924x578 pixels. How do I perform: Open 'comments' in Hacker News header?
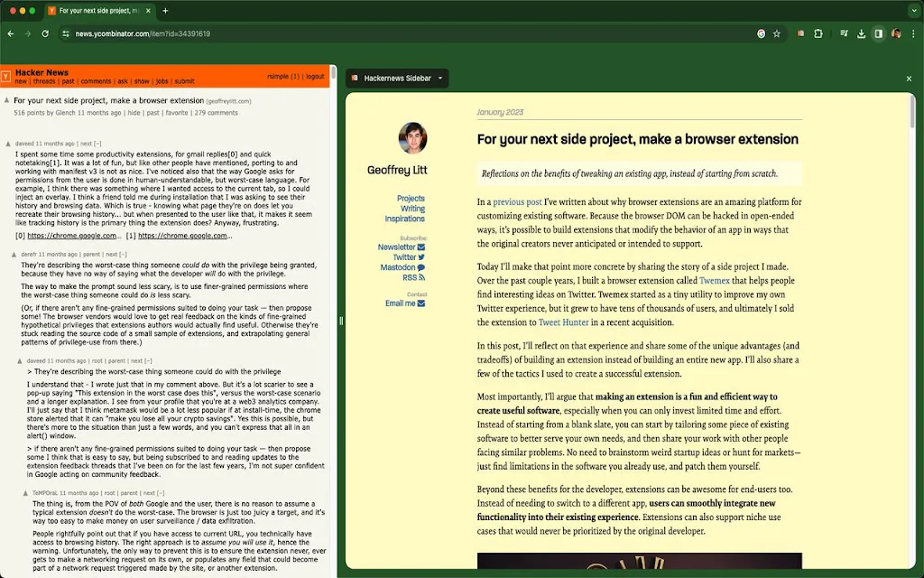(x=96, y=81)
